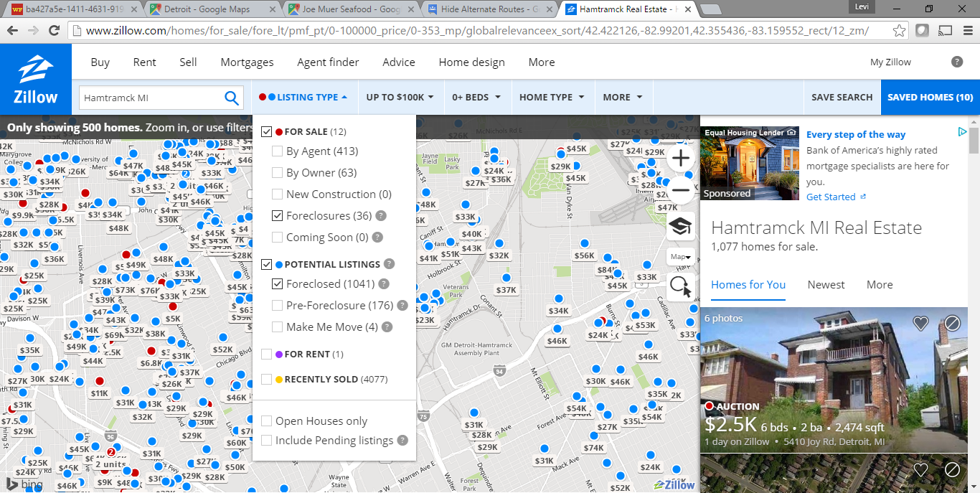Zoom out the map with minus icon
This screenshot has height=493, width=980.
coord(680,192)
